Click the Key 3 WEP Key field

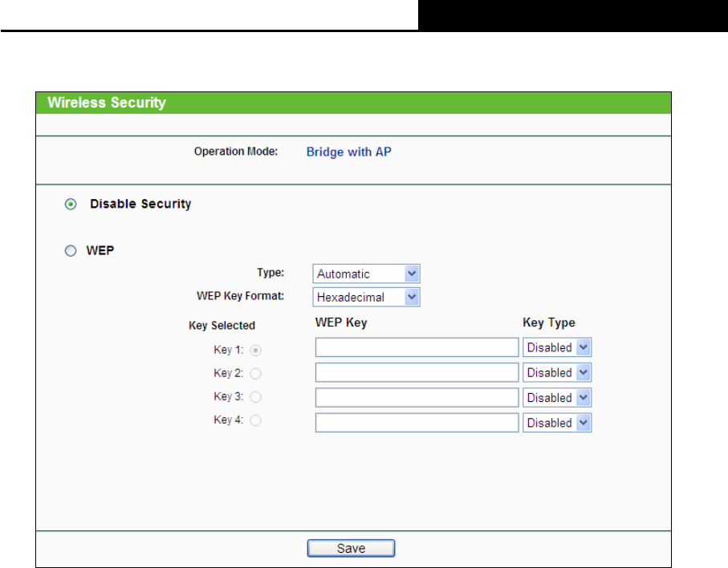coord(417,397)
